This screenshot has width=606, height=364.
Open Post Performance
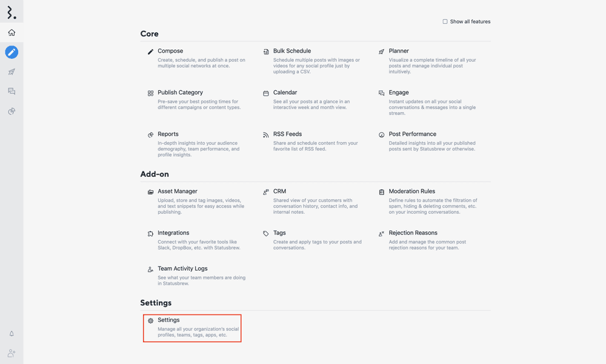point(412,134)
